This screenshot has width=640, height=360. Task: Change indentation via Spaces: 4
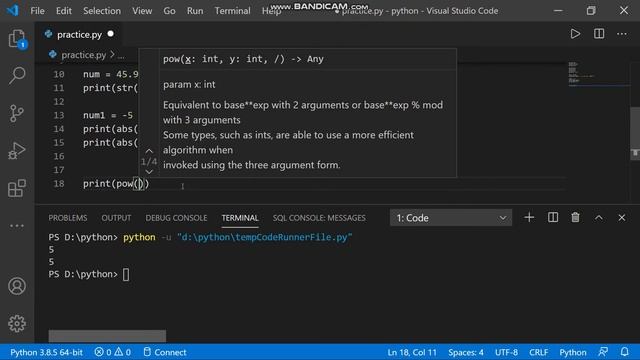[466, 352]
